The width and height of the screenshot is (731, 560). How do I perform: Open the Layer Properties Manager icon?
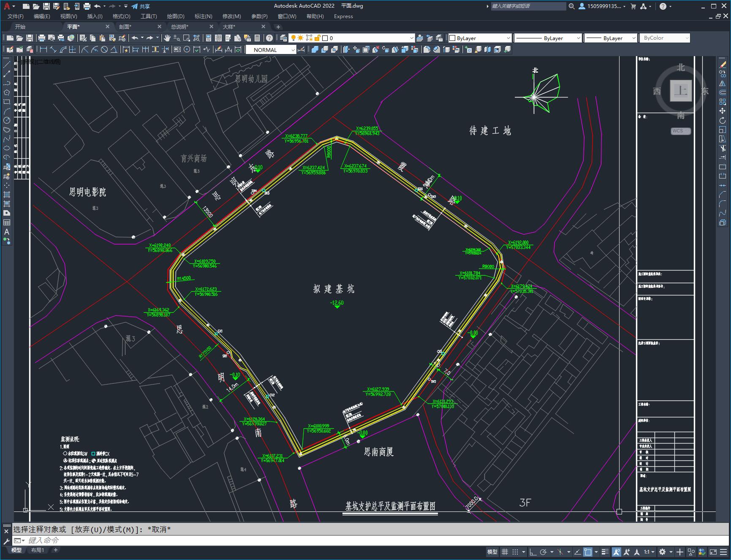(283, 38)
